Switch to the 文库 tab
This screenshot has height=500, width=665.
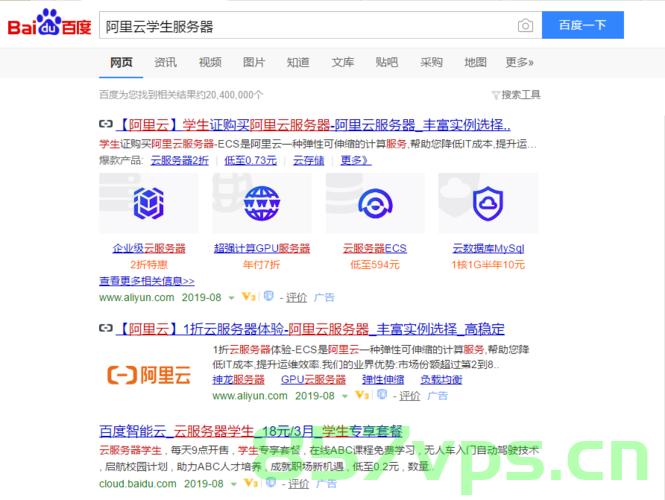coord(343,62)
